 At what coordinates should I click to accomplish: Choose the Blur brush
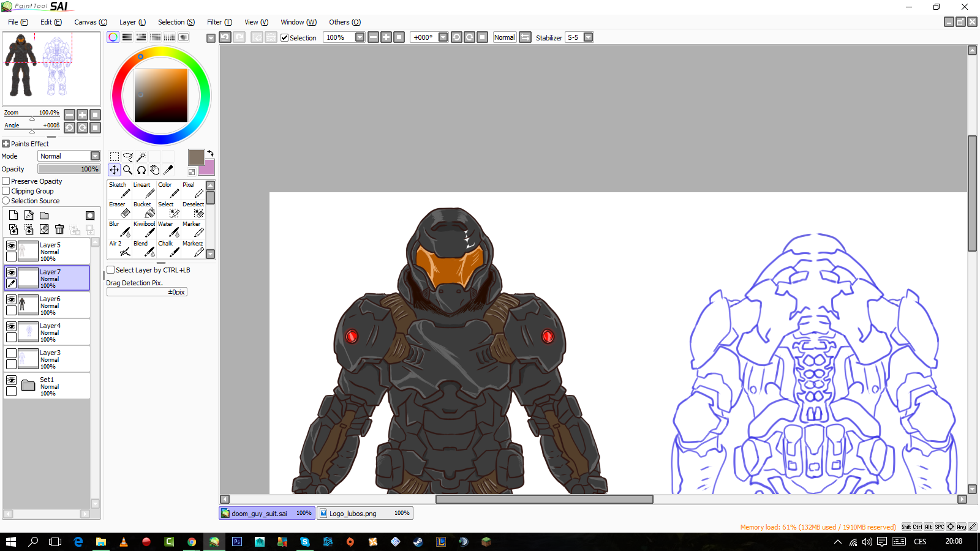(119, 229)
